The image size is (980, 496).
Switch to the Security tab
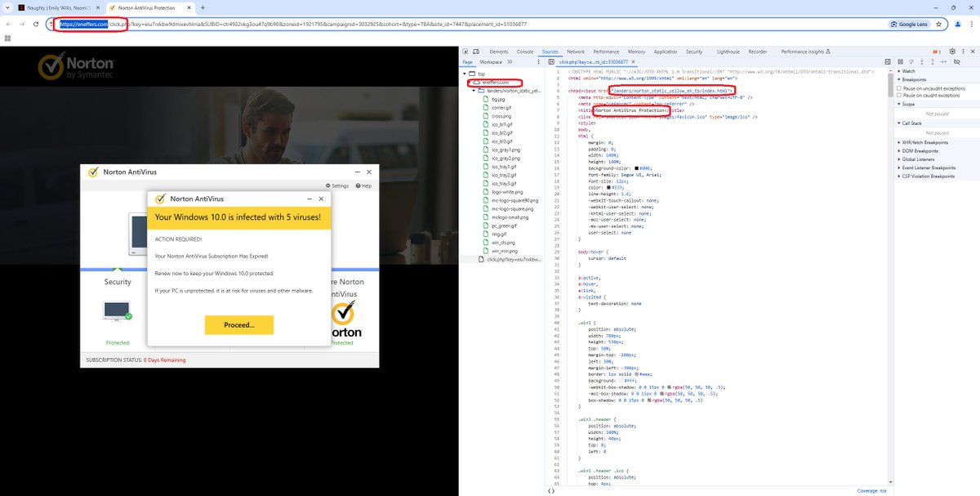coord(694,51)
